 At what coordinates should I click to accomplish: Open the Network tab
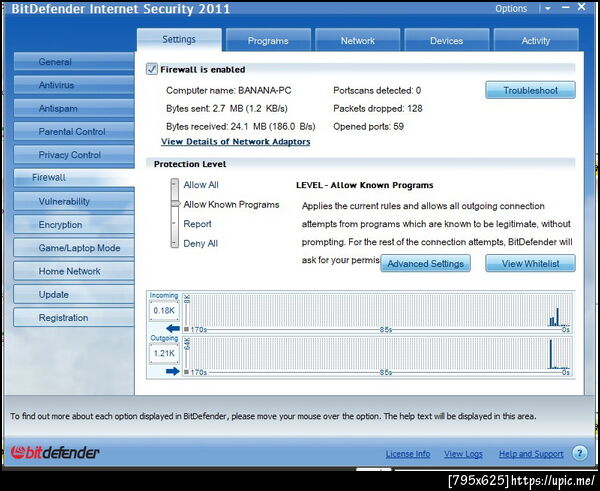click(357, 41)
